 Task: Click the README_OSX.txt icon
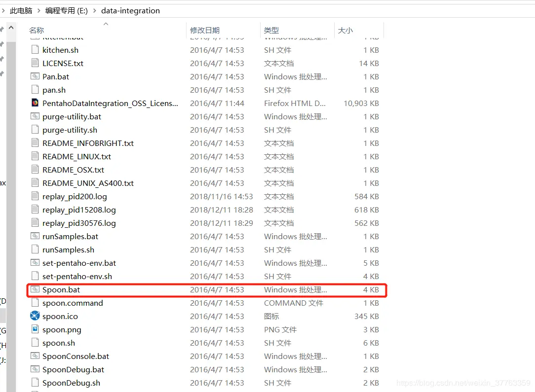[35, 170]
